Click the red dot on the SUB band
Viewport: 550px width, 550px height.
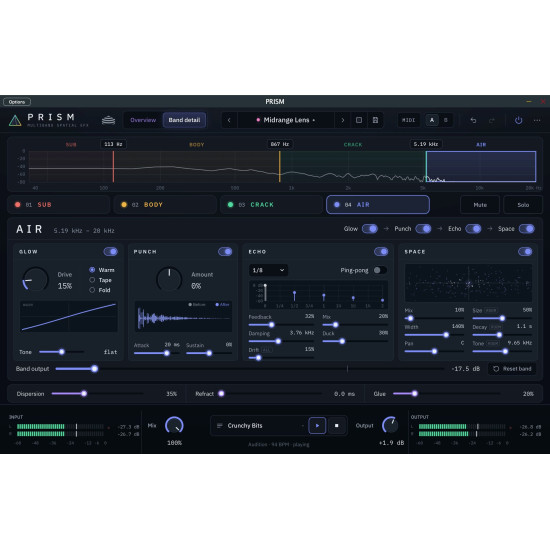point(18,204)
